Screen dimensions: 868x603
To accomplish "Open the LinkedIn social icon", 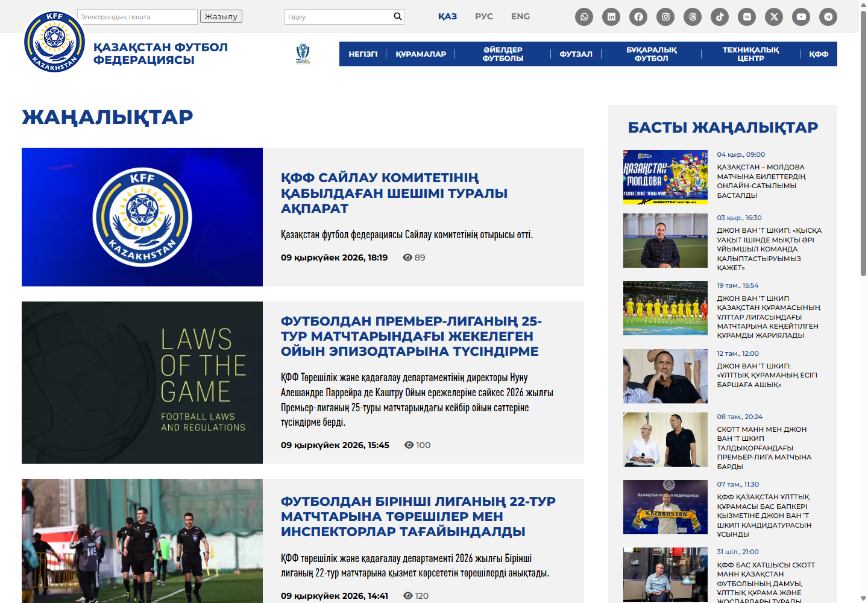I will click(611, 17).
